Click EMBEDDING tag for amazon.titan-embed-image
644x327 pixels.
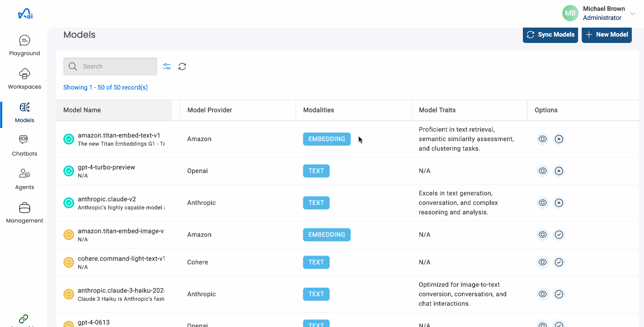(327, 235)
